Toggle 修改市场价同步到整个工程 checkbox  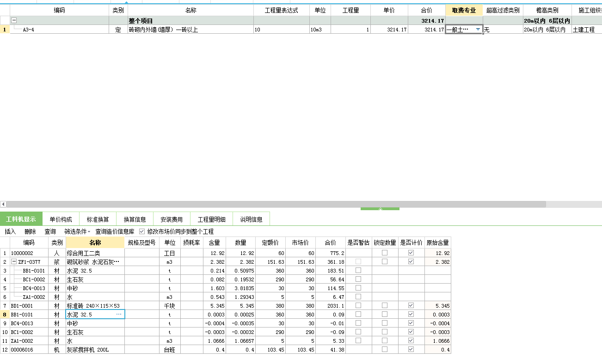(x=142, y=231)
